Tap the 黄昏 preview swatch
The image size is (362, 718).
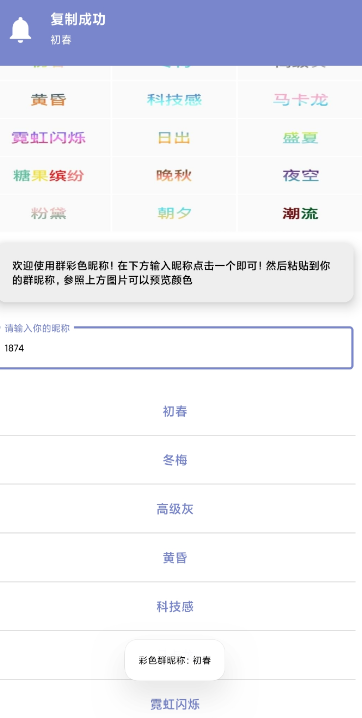click(x=49, y=99)
